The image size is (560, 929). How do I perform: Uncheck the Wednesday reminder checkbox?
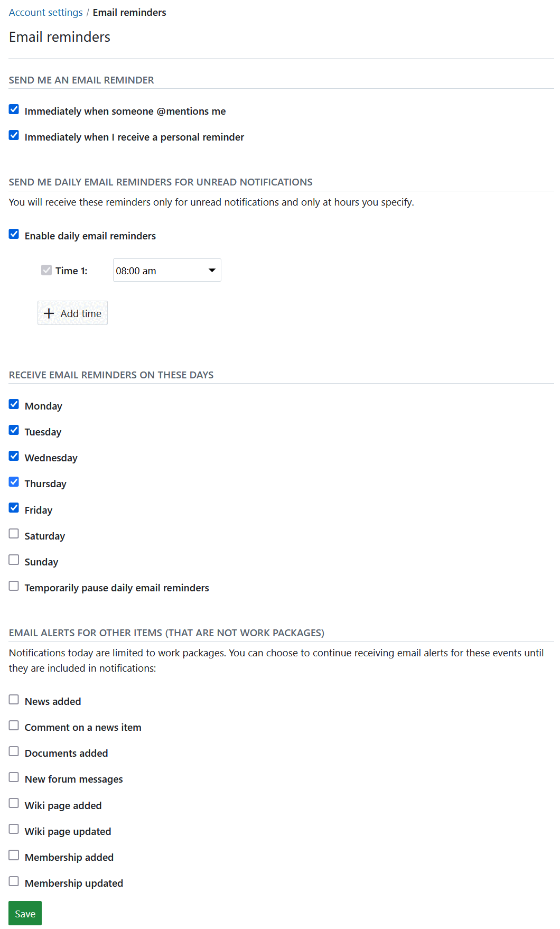pyautogui.click(x=13, y=456)
